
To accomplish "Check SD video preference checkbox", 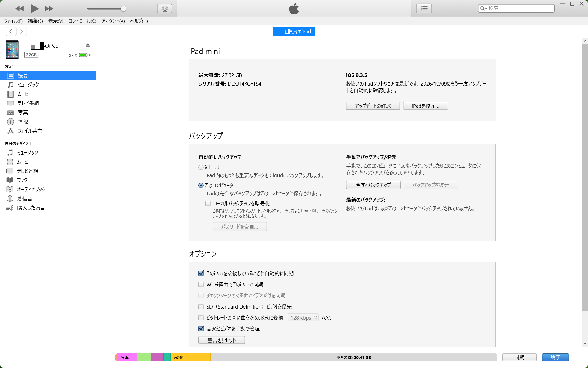I will pos(201,307).
